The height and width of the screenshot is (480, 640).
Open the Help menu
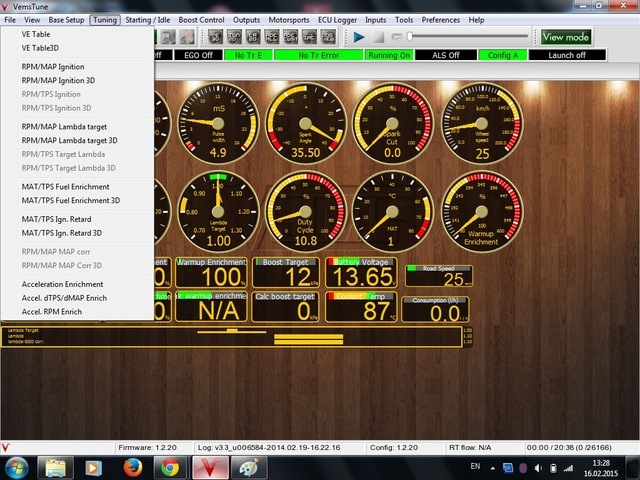point(476,20)
